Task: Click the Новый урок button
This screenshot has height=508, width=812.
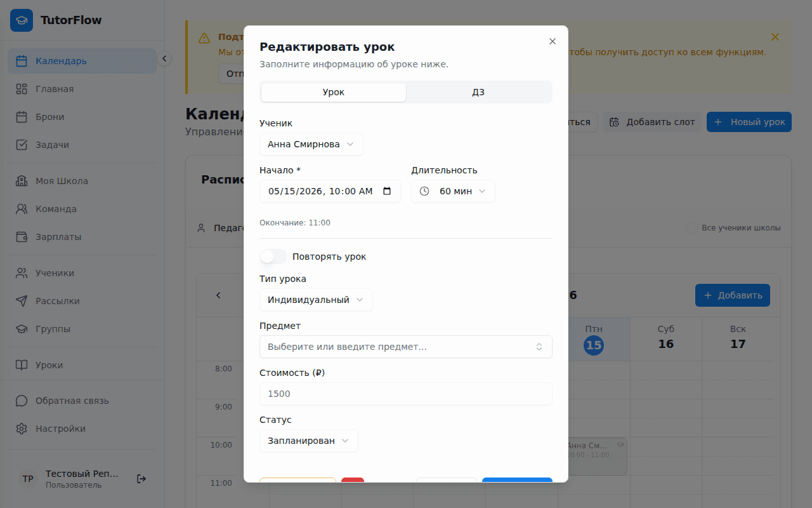Action: [x=749, y=122]
